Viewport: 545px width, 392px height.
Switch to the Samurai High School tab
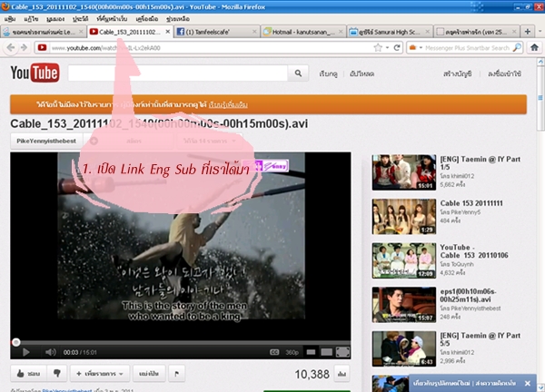(x=390, y=32)
